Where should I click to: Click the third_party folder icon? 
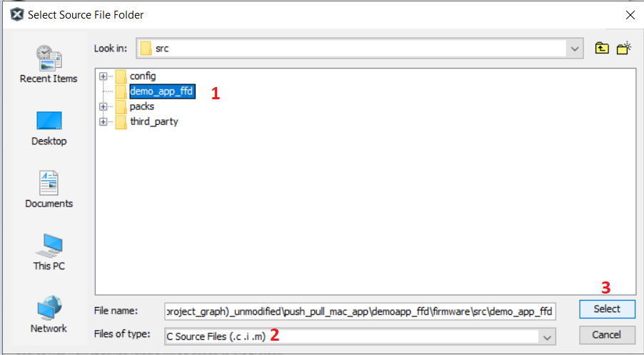pos(121,122)
